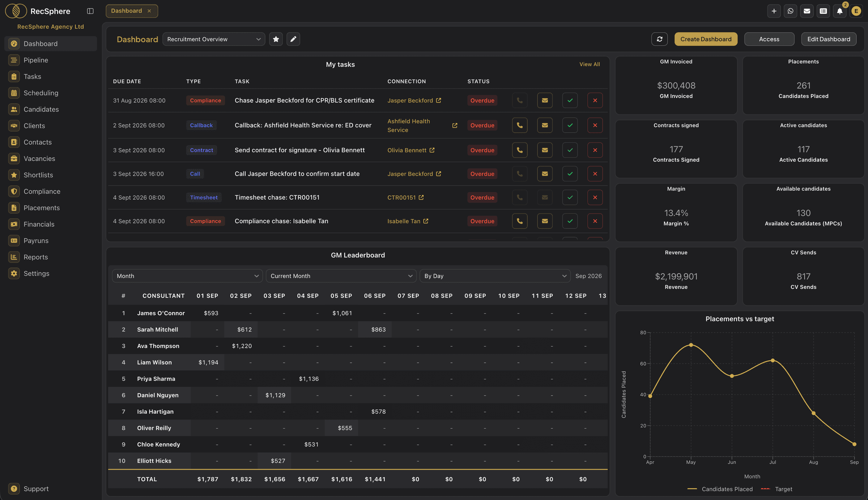Open Financials in sidebar

click(x=51, y=224)
